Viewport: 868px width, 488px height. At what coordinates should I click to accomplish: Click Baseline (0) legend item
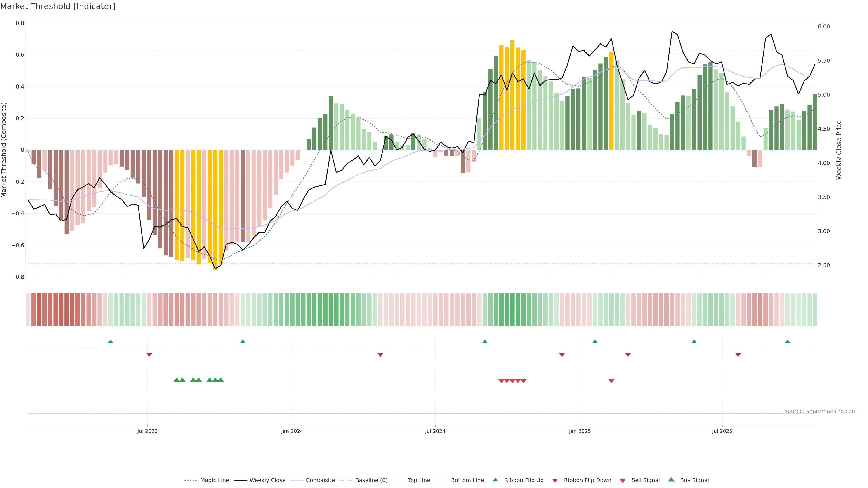tap(371, 480)
